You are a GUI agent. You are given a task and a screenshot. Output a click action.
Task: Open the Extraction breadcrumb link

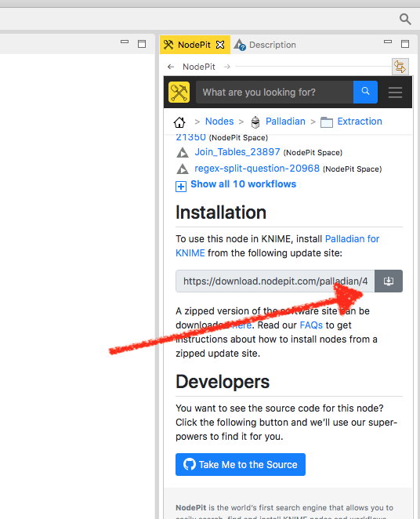(x=360, y=122)
